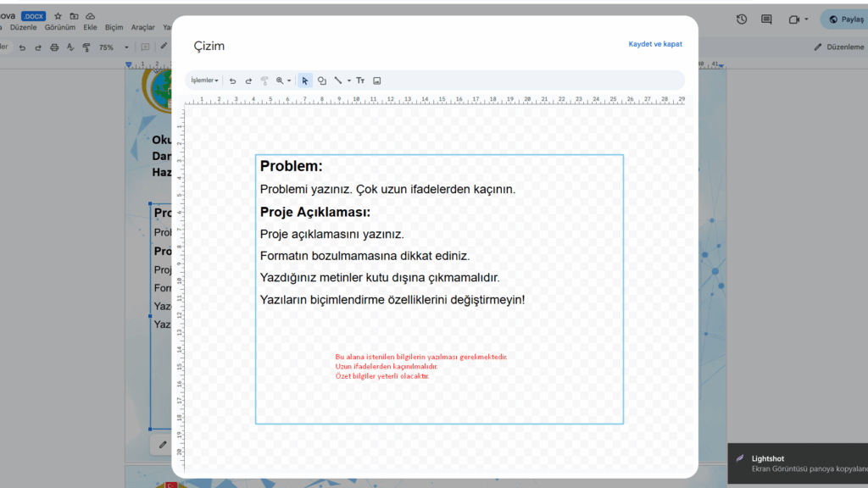The width and height of the screenshot is (868, 488).
Task: Click paint format roller in drawing toolbar
Action: (264, 80)
